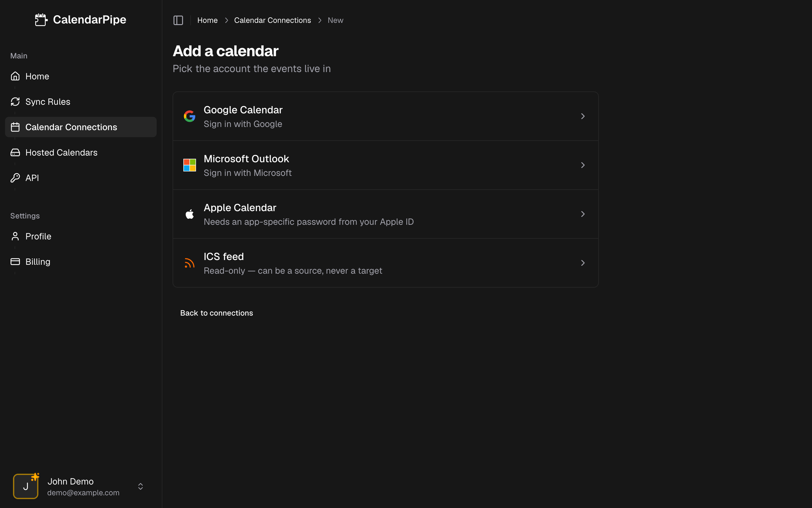Click 'Read-only — can be a source' text
The image size is (812, 508).
pos(293,271)
